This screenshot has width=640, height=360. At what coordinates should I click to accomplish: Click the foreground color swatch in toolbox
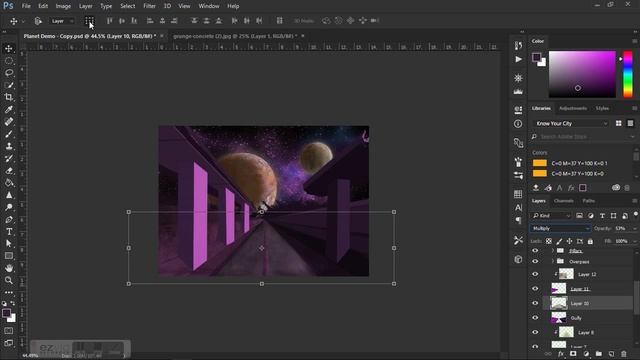6,313
